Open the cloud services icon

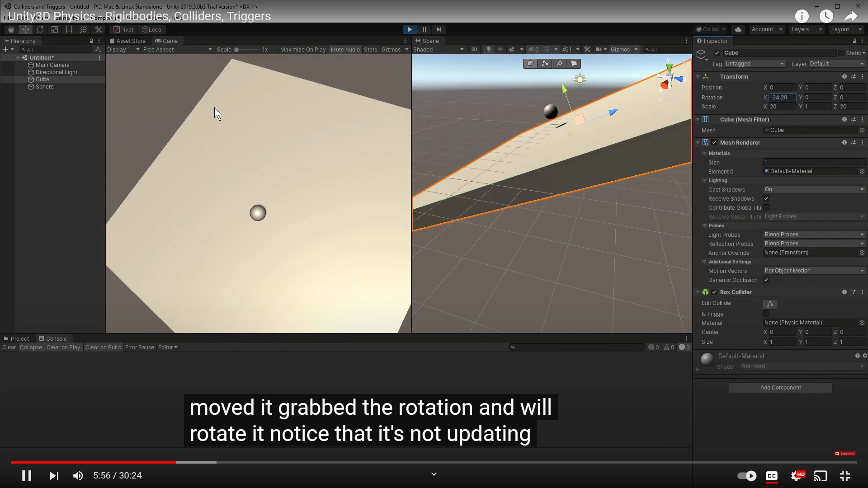738,29
